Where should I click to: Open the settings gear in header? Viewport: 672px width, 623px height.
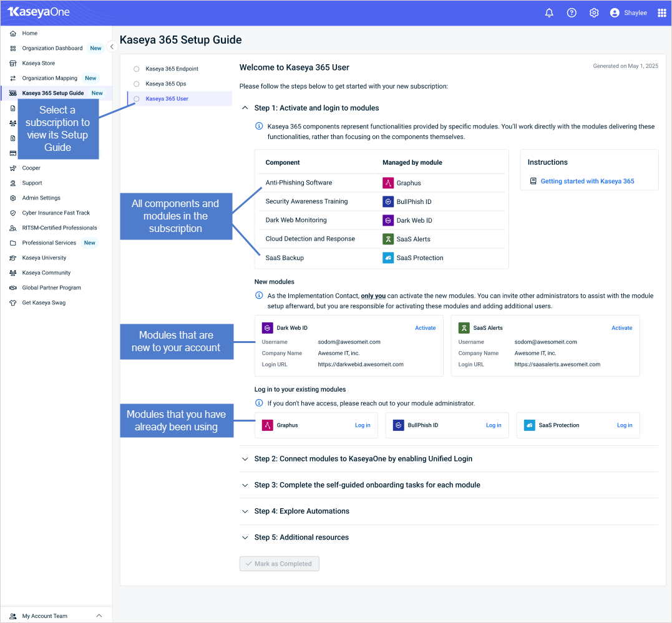[593, 13]
